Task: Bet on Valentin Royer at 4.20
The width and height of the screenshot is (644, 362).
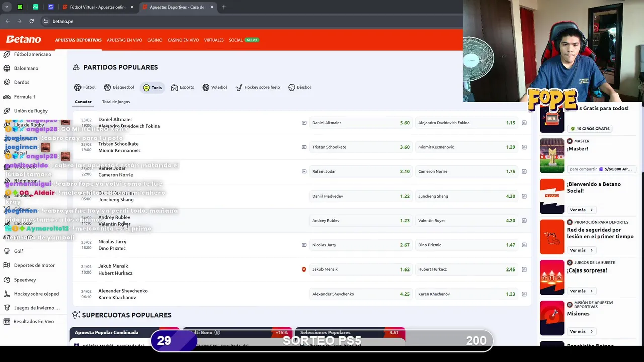Action: 466,221
